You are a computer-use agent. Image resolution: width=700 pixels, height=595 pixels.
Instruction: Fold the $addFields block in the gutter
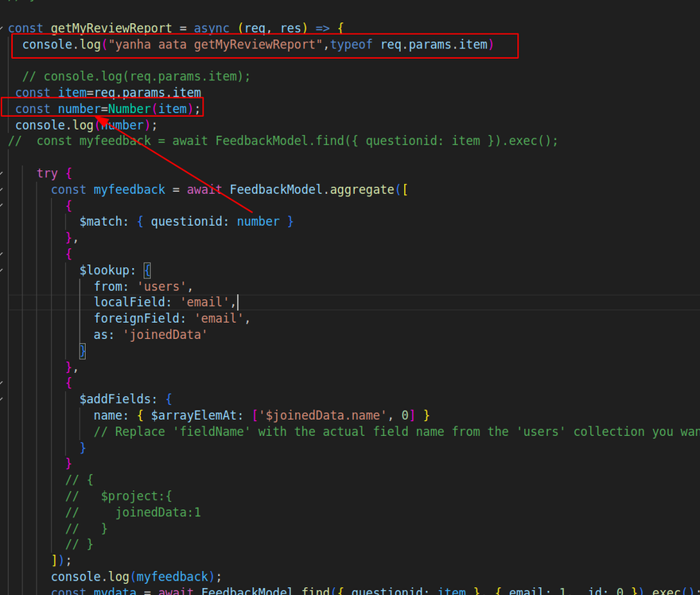(2, 399)
